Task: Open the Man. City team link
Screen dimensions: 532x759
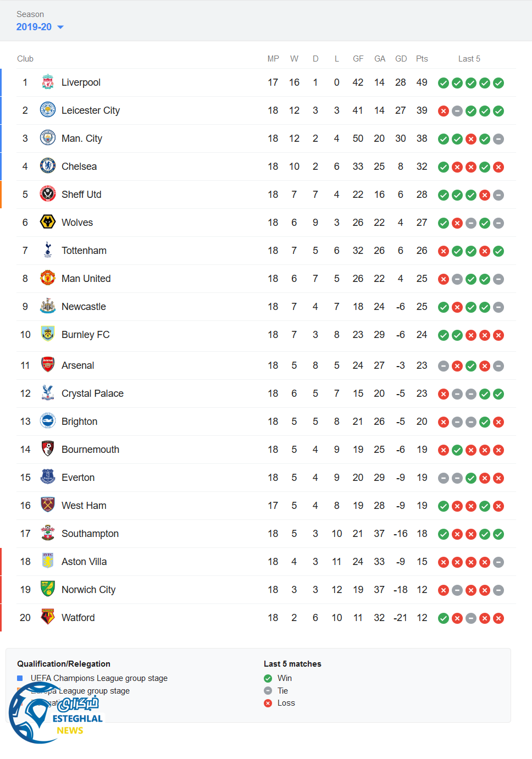Action: click(81, 138)
